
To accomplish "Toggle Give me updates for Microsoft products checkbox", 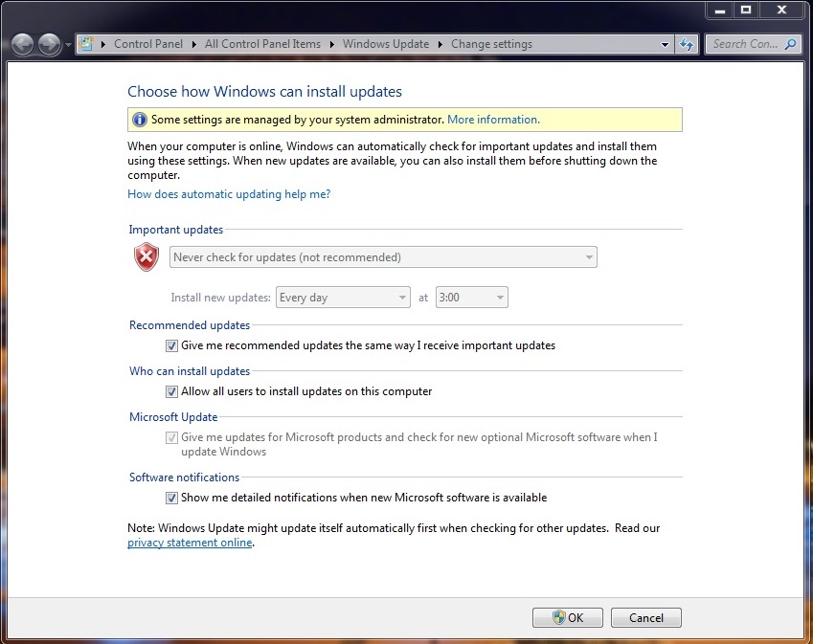I will [x=171, y=438].
